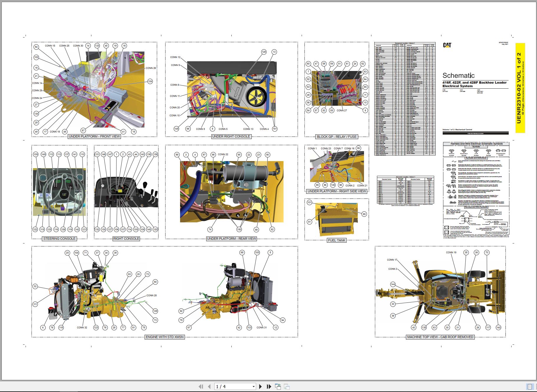This screenshot has width=537, height=392.
Task: Click the Harness And Wire Electrical Schematic Symbols heading
Action: [476, 144]
